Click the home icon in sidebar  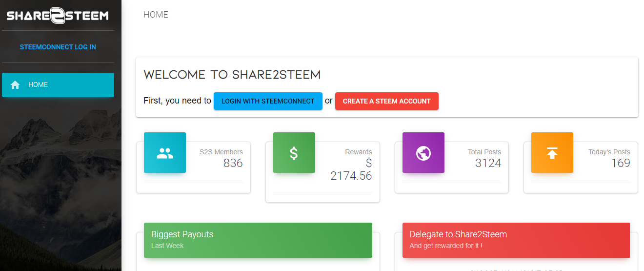[x=15, y=85]
